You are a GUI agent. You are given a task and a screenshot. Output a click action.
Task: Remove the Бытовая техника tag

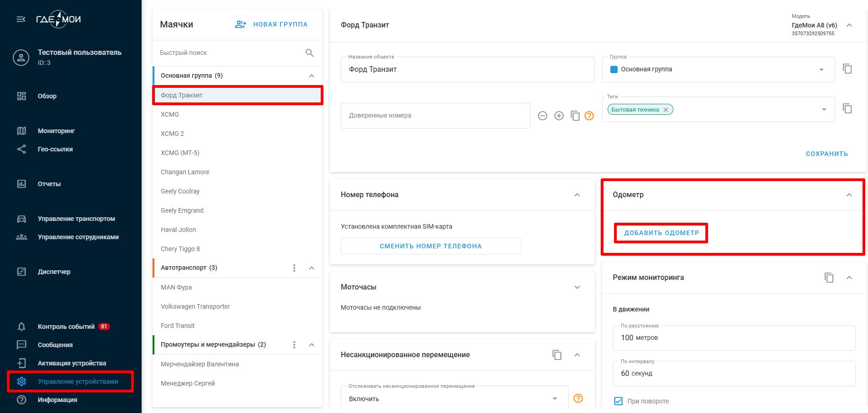click(666, 110)
